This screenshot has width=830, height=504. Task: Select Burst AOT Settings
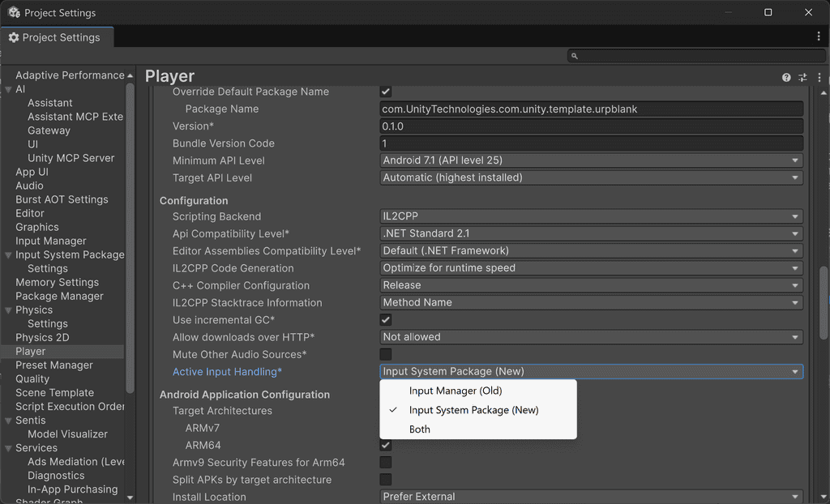coord(62,199)
